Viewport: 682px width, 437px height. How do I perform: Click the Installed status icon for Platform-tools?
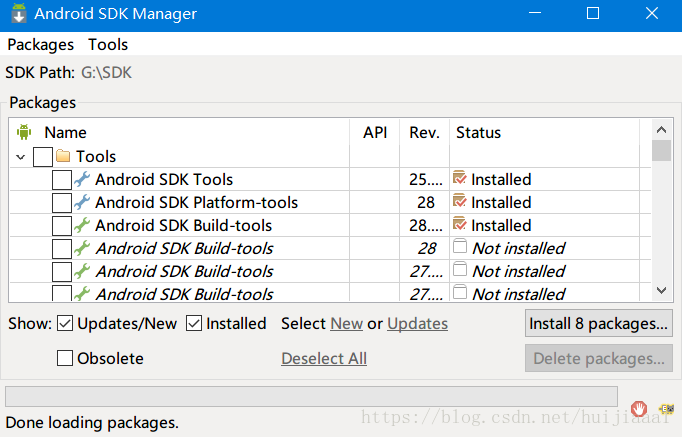pyautogui.click(x=459, y=201)
